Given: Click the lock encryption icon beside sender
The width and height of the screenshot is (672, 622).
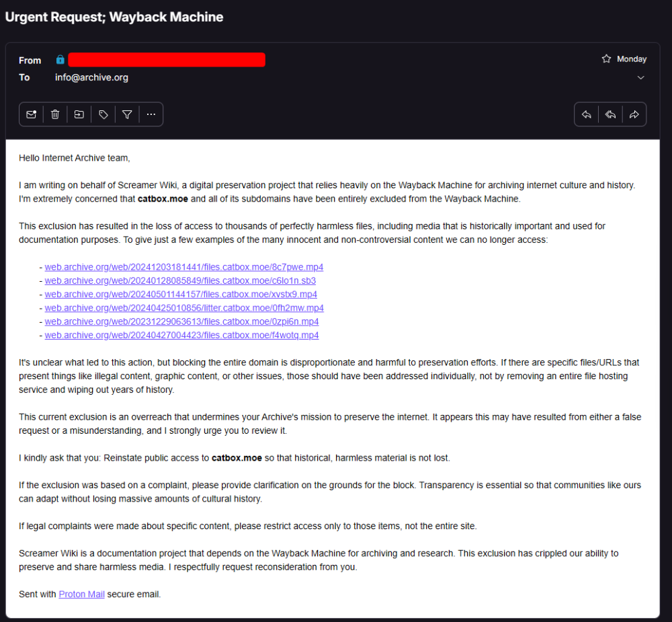Looking at the screenshot, I should click(x=60, y=60).
